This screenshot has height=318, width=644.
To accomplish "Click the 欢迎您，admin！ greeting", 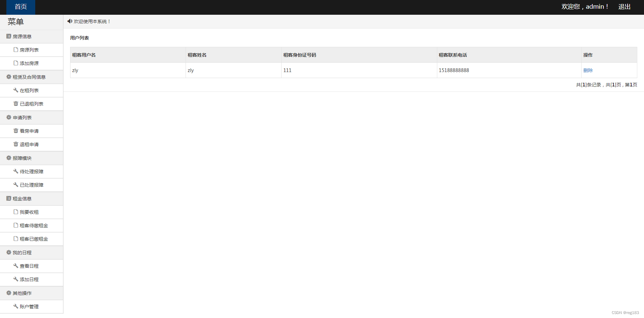I will [585, 7].
